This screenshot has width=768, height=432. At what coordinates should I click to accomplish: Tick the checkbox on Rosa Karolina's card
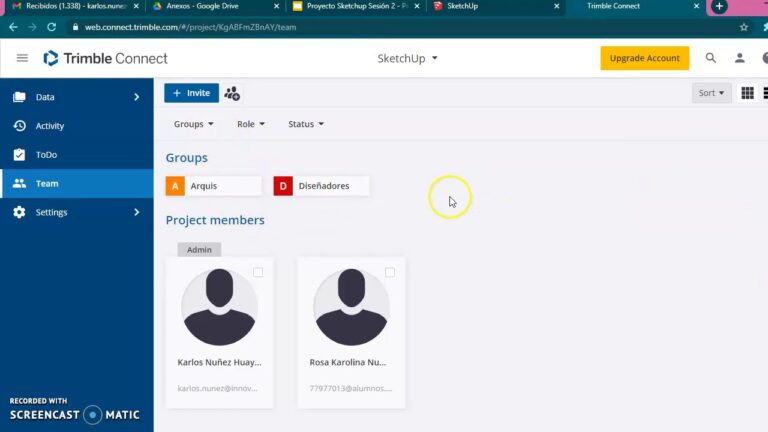coord(390,272)
